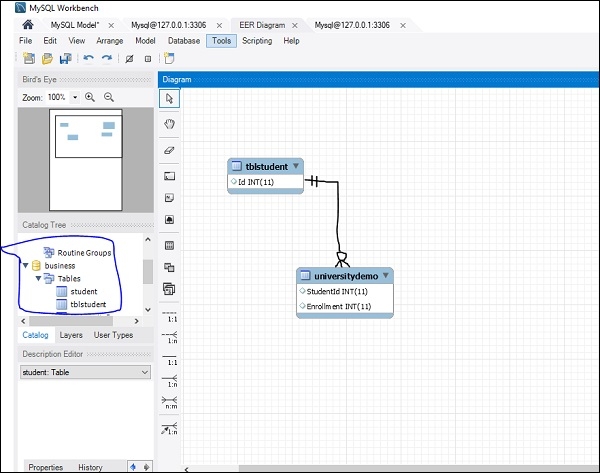Select the identifying 1:n relationship tool

(x=169, y=381)
